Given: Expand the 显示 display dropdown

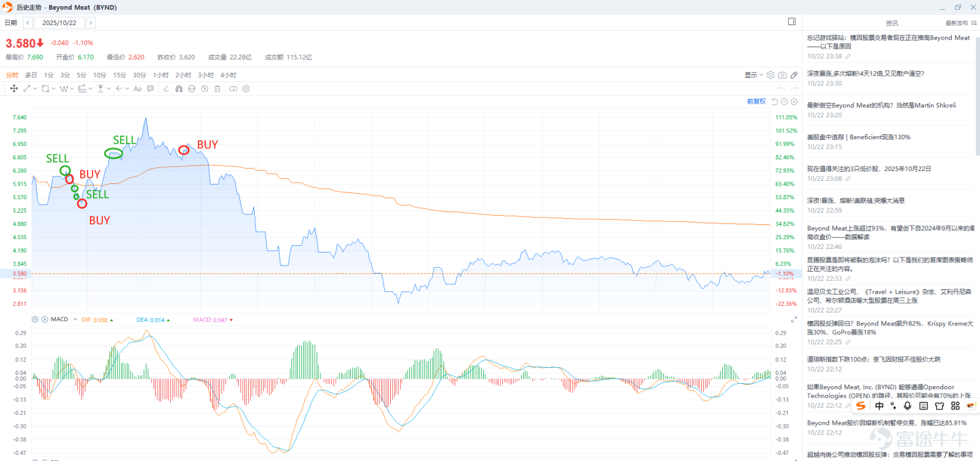Looking at the screenshot, I should [x=754, y=75].
